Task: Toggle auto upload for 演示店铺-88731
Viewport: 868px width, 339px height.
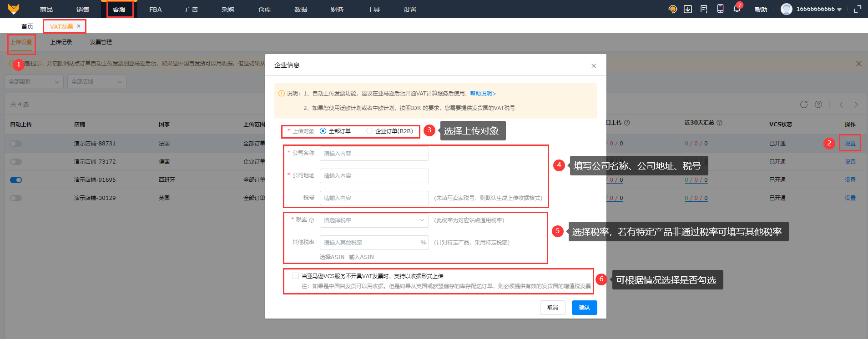Action: point(16,144)
